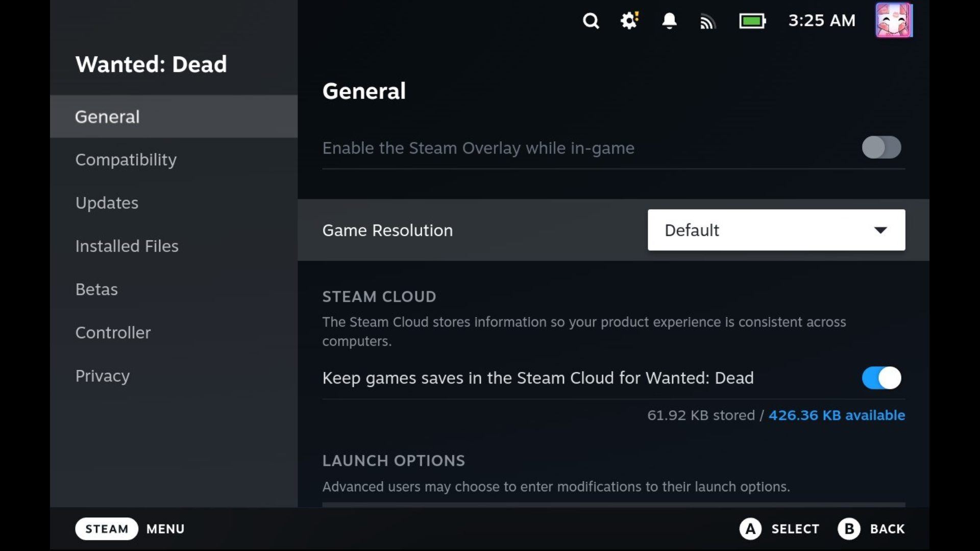Navigate to Compatibility settings tab

126,160
